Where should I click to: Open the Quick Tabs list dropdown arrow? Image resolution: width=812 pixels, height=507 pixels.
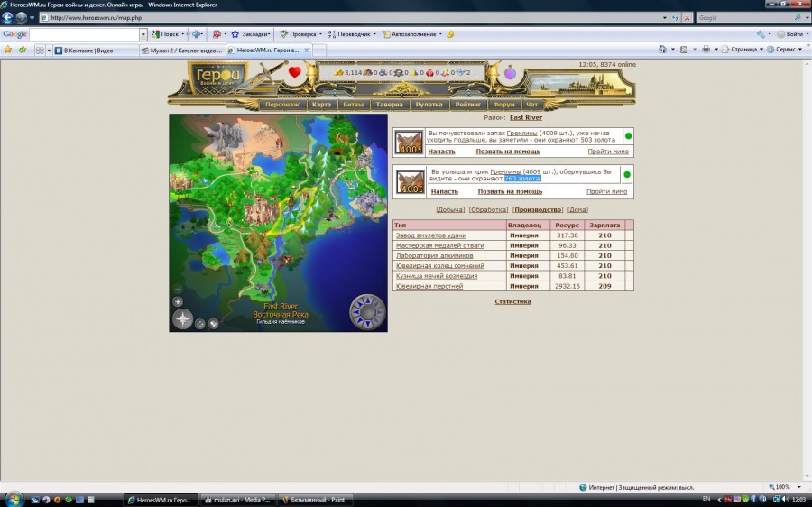click(x=50, y=51)
